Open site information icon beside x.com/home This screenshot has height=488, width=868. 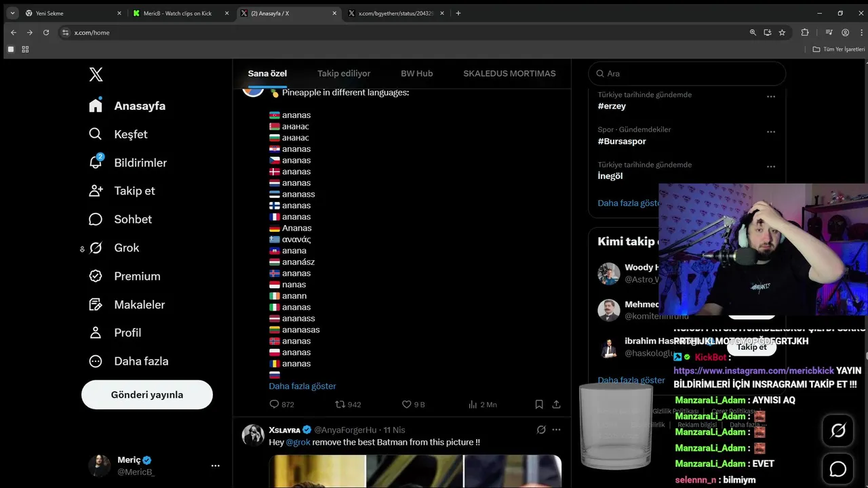pyautogui.click(x=65, y=33)
